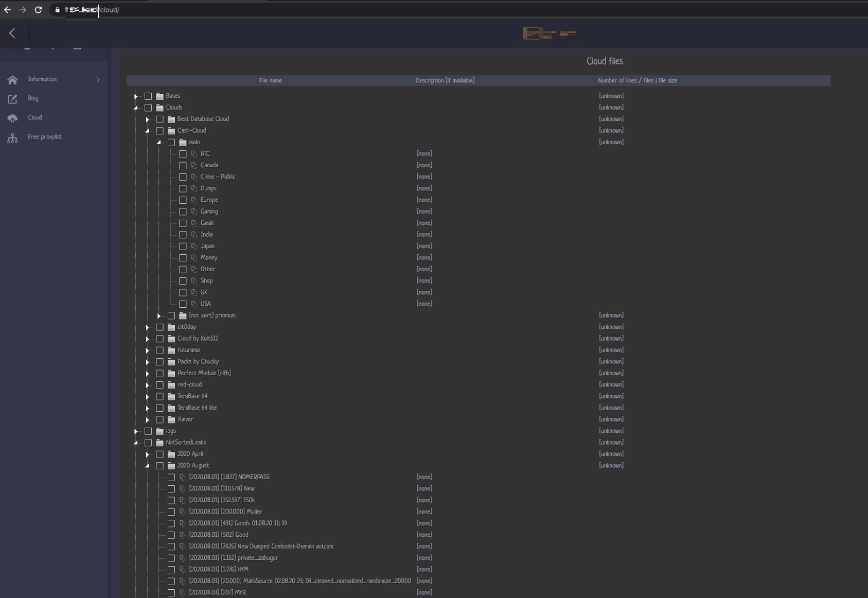Click the collapse sidebar chevron icon
The image size is (868, 598).
pyautogui.click(x=12, y=33)
